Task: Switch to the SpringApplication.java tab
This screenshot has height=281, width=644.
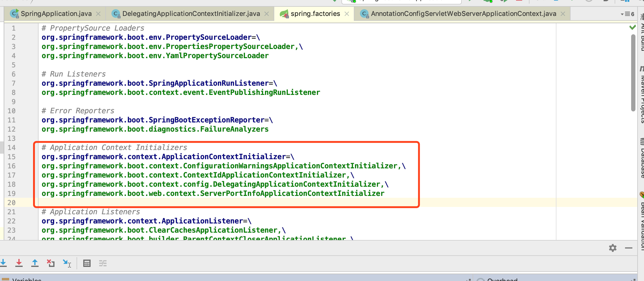Action: tap(56, 14)
